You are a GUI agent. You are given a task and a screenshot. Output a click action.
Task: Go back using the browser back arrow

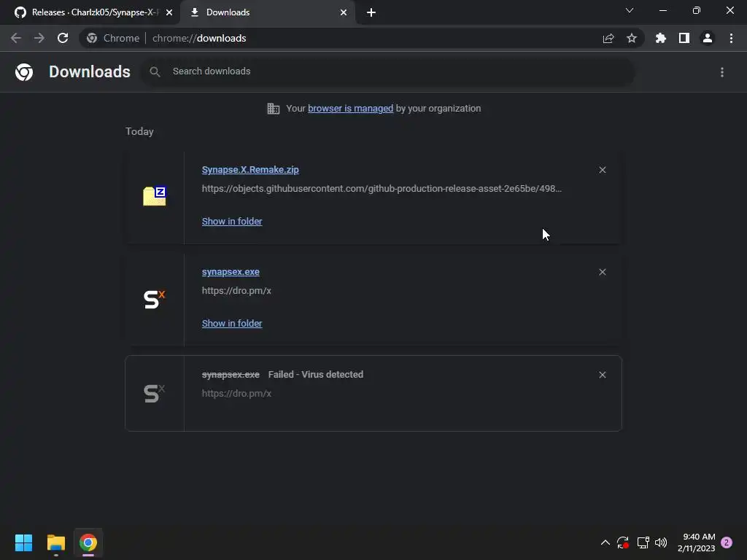coord(16,38)
